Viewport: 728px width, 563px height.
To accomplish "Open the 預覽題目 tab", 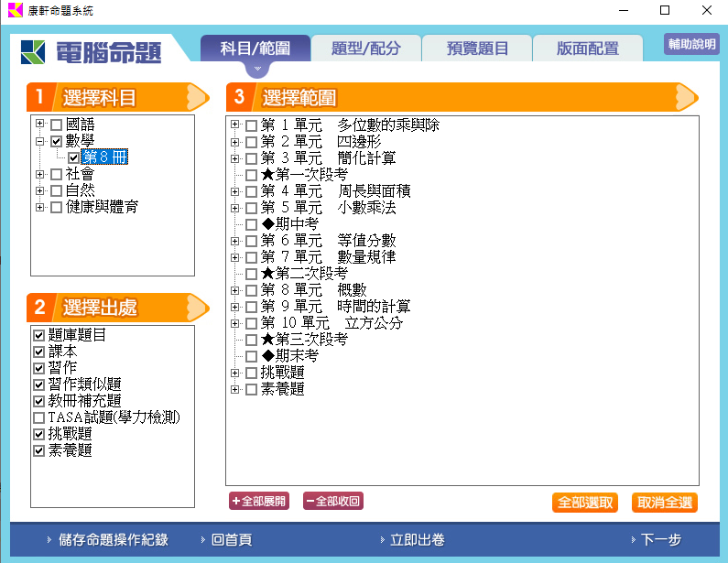I will pyautogui.click(x=477, y=49).
